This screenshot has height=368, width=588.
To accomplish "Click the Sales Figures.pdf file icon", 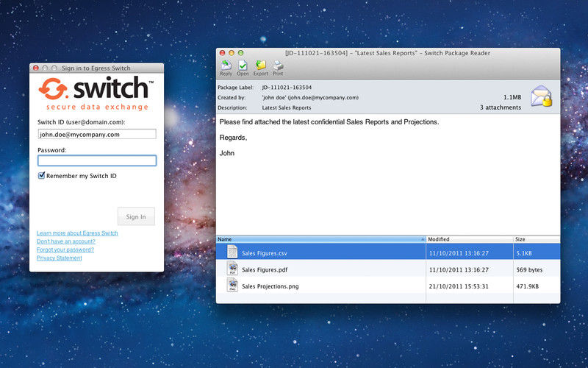I will 232,269.
